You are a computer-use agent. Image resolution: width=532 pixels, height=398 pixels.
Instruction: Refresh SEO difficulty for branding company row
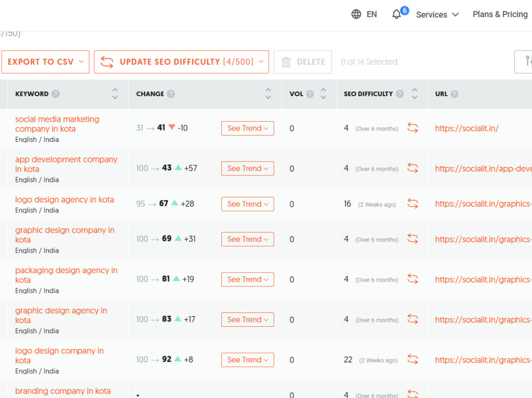pos(413,394)
